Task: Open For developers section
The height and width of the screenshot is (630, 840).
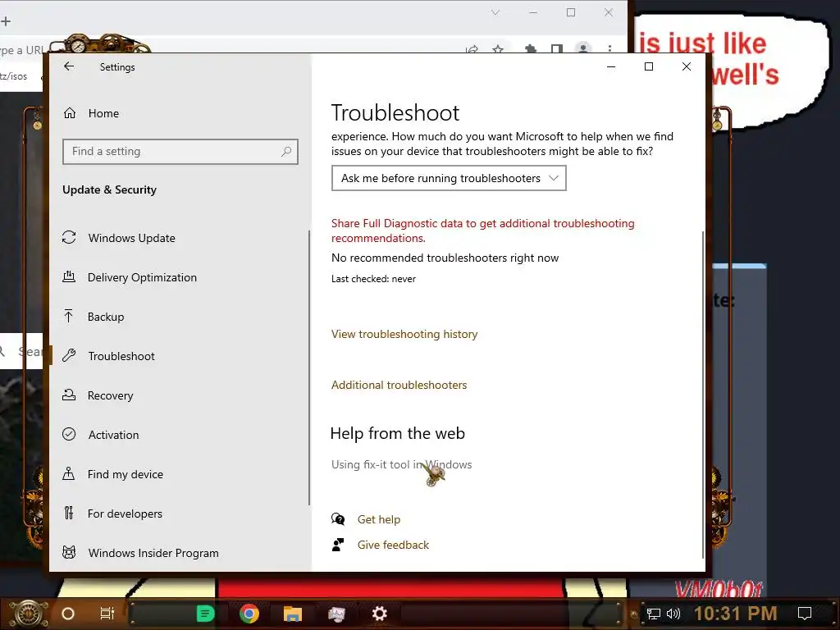Action: click(x=125, y=514)
